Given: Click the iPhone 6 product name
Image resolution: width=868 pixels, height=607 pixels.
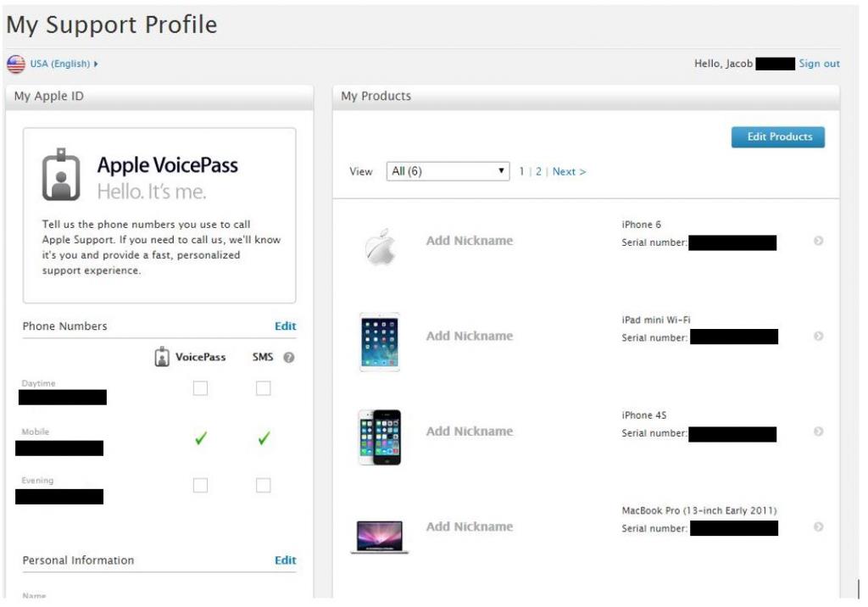Looking at the screenshot, I should (641, 225).
